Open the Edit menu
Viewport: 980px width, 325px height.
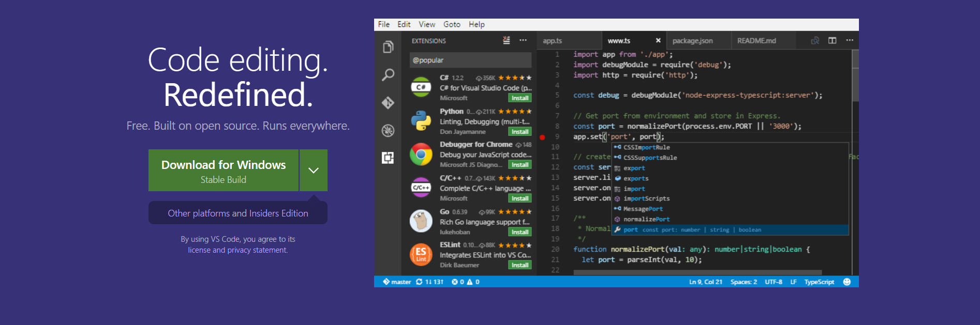click(404, 24)
